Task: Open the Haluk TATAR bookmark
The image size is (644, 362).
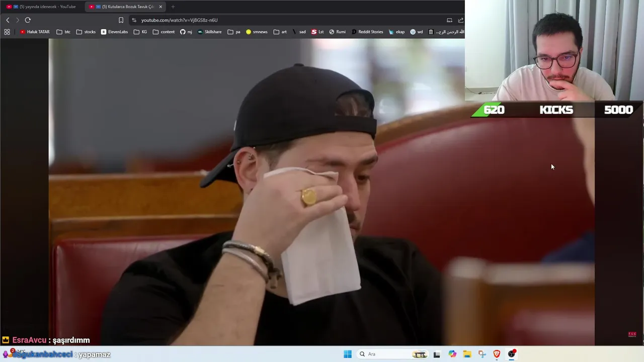Action: (35, 32)
